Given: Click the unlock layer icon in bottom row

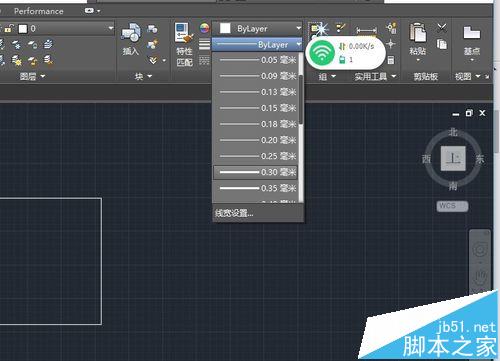Looking at the screenshot, I should click(x=32, y=60).
